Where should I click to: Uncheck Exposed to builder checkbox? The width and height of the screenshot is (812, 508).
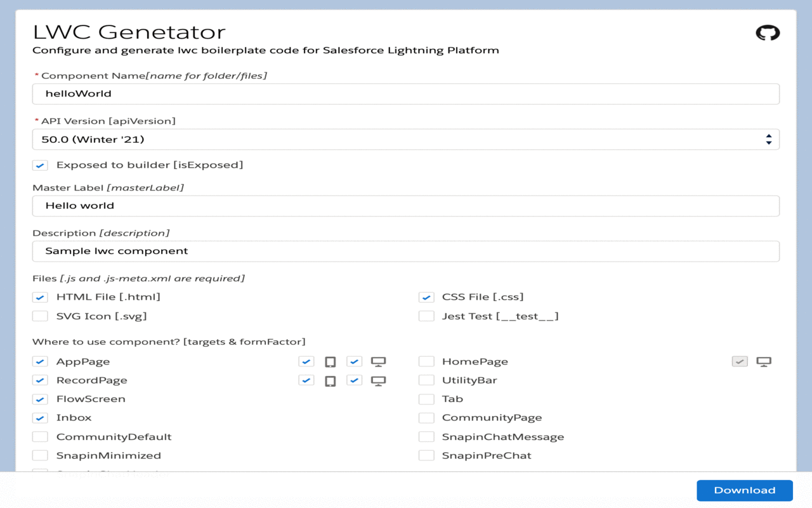point(40,165)
